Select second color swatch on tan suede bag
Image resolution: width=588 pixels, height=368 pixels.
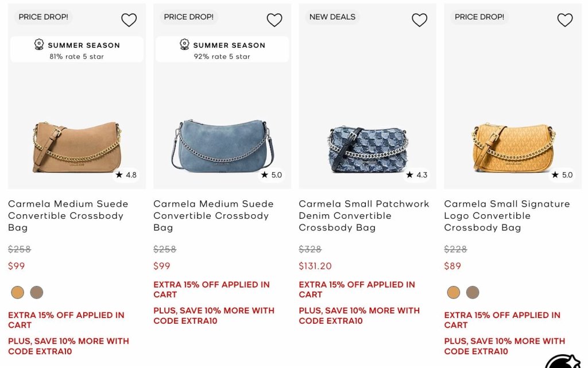tap(37, 292)
